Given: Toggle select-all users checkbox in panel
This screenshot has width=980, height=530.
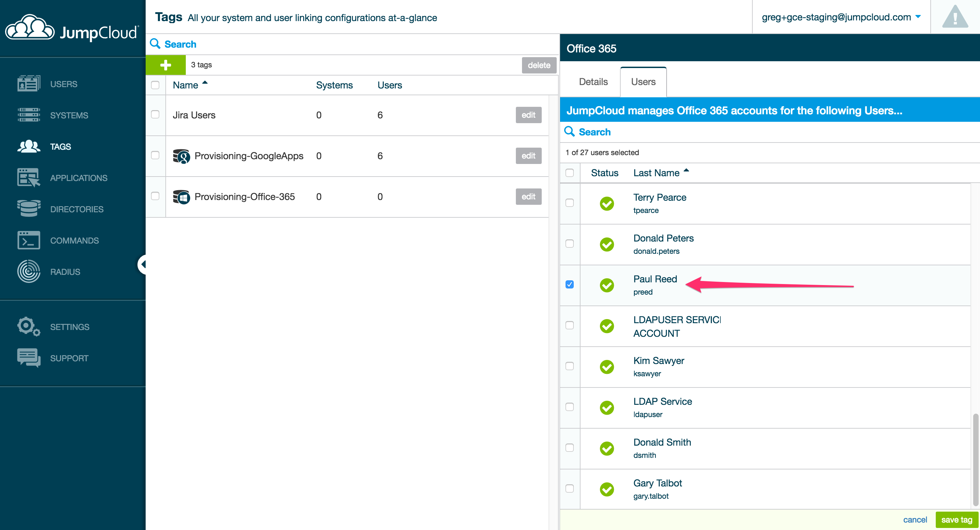Looking at the screenshot, I should (570, 172).
